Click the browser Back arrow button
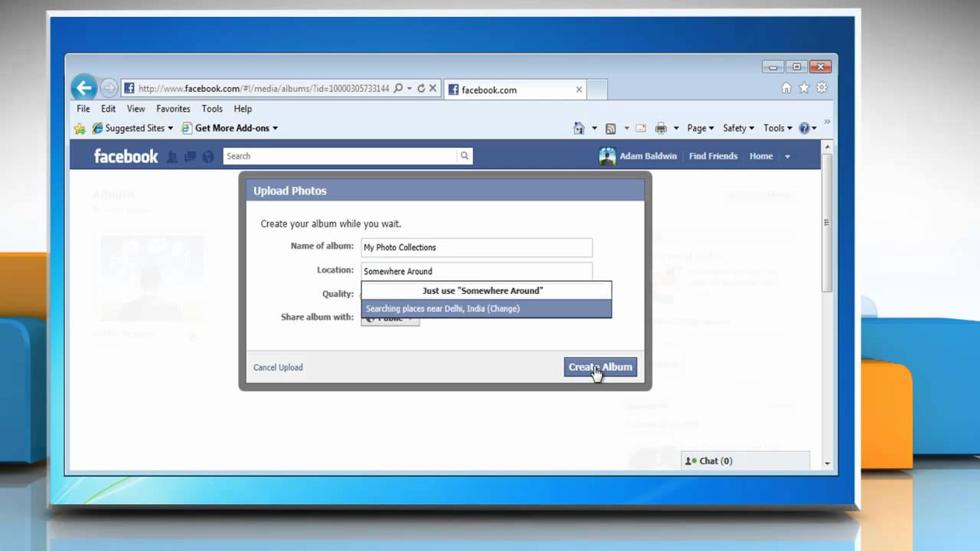The height and width of the screenshot is (551, 980). pyautogui.click(x=84, y=88)
